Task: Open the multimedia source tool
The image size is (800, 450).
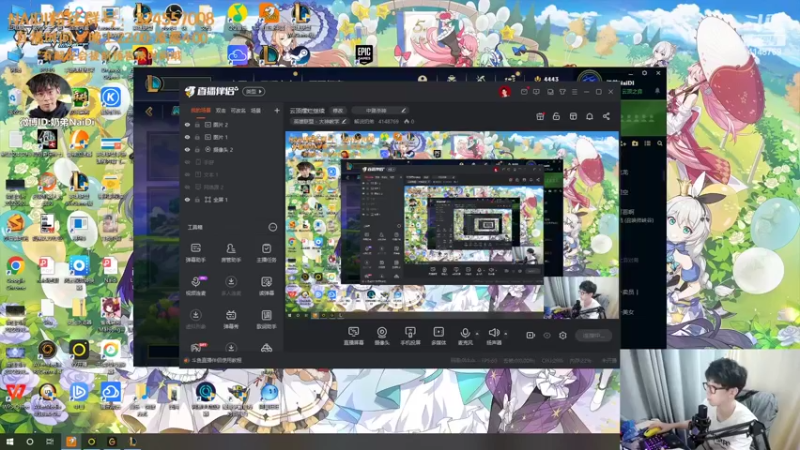Action: [x=438, y=336]
